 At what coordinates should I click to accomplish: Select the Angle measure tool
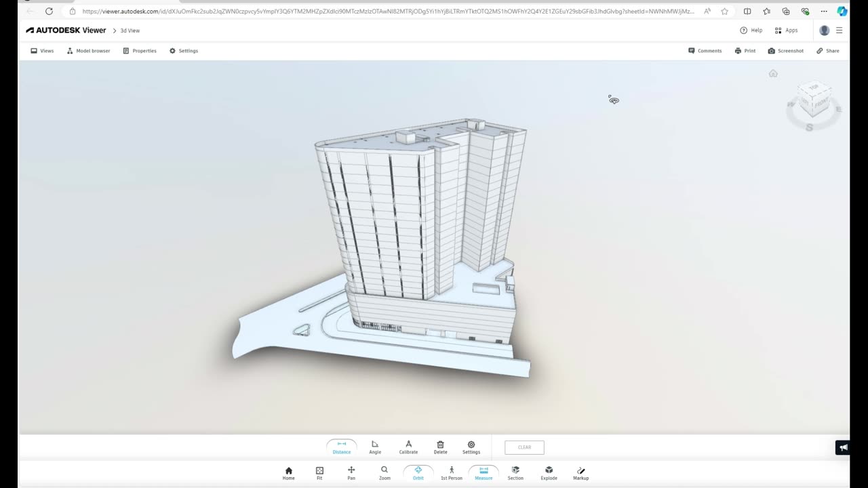375,447
